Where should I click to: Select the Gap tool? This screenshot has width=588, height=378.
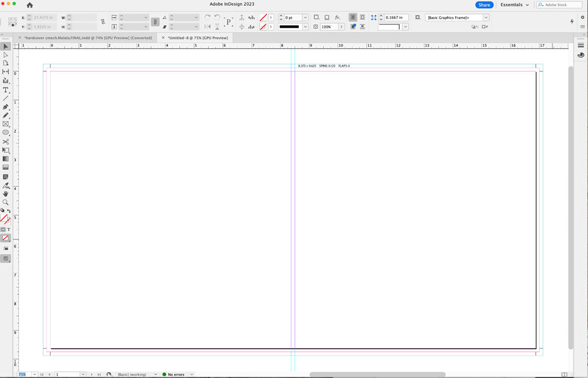pos(5,72)
